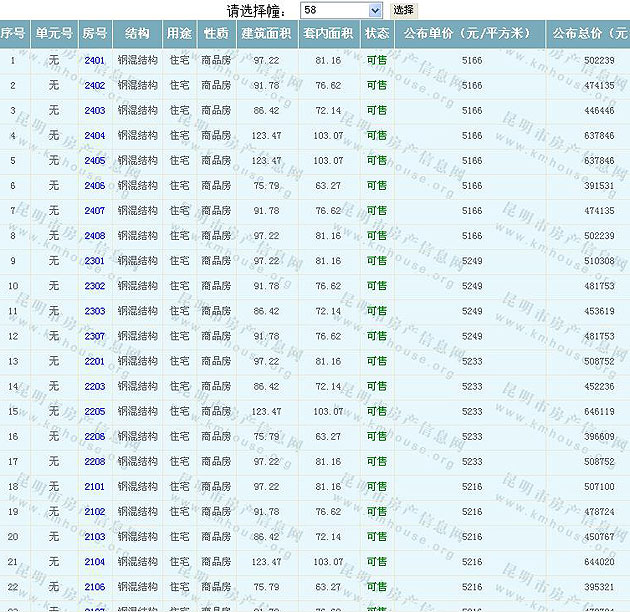The height and width of the screenshot is (612, 630).
Task: Click the 状态 column header
Action: click(377, 34)
